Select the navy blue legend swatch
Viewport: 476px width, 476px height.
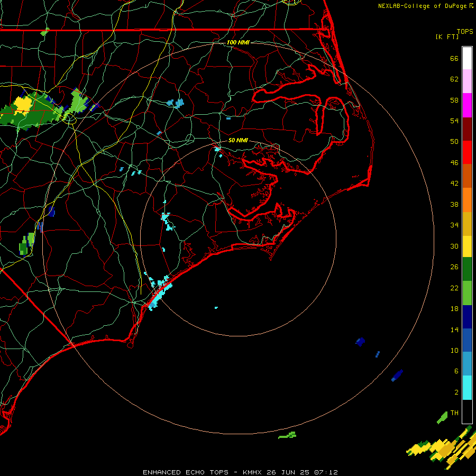click(x=467, y=317)
